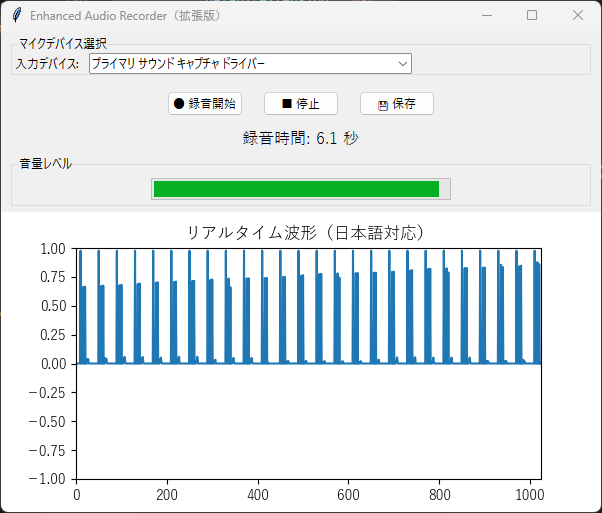Click the feather app icon in title bar
This screenshot has width=602, height=513.
16,16
